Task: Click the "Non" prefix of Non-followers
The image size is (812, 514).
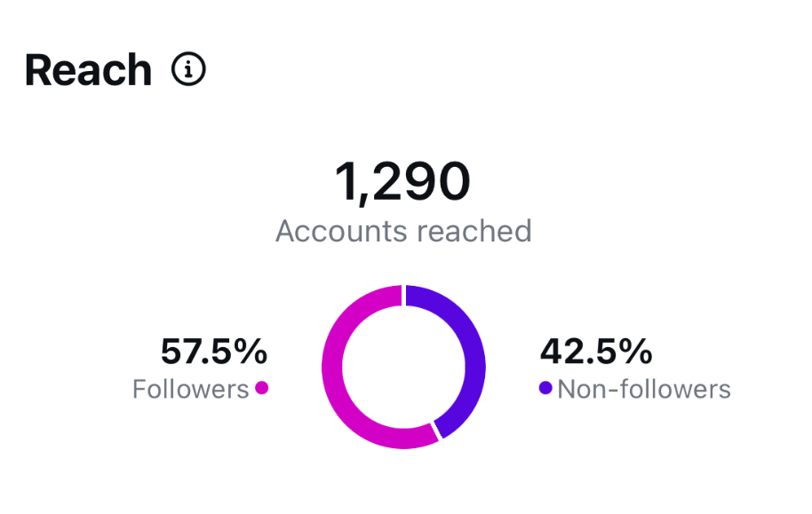Action: tap(579, 389)
